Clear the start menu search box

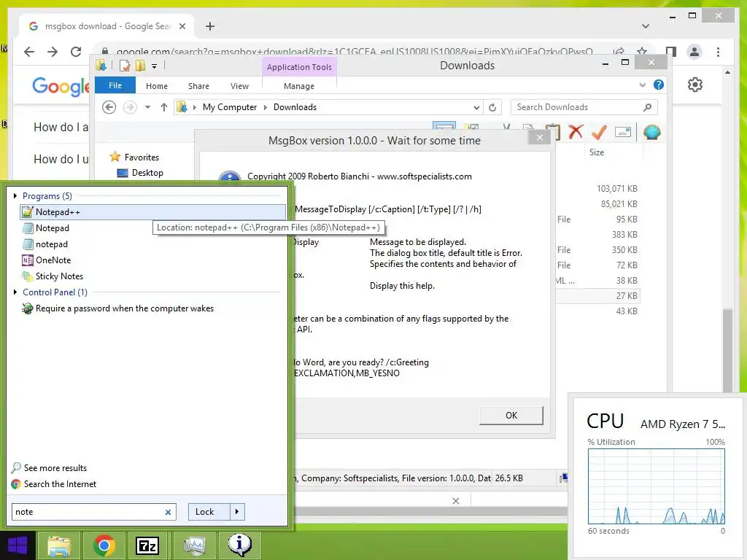pyautogui.click(x=168, y=512)
